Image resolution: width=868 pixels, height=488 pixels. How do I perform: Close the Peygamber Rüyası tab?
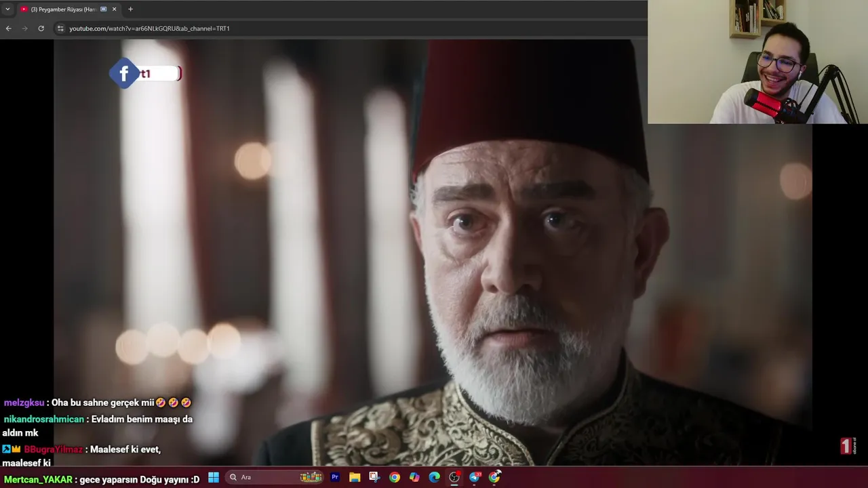(x=114, y=9)
